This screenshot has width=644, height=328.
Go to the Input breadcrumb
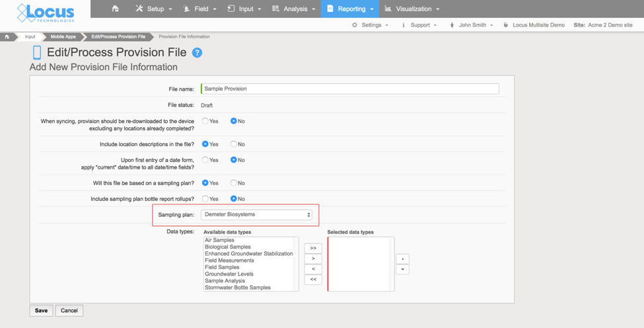pyautogui.click(x=30, y=36)
